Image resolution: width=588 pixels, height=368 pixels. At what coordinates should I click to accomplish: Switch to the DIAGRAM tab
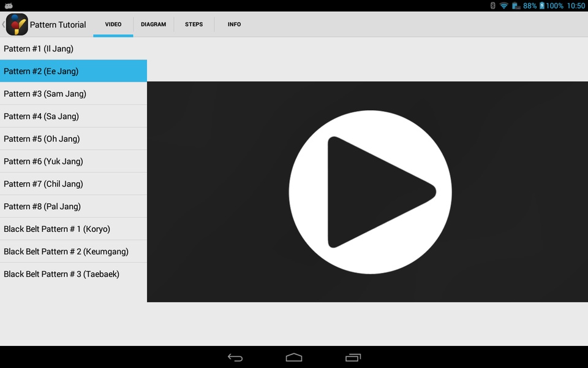[153, 25]
